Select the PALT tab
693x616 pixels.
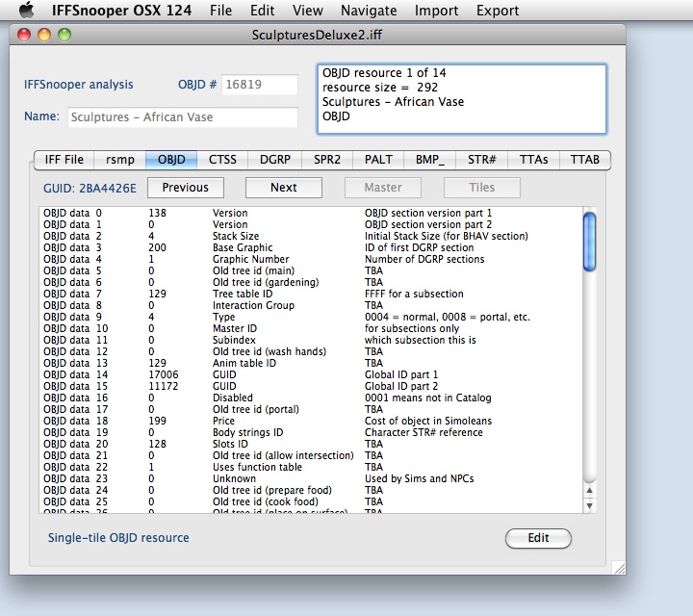378,160
